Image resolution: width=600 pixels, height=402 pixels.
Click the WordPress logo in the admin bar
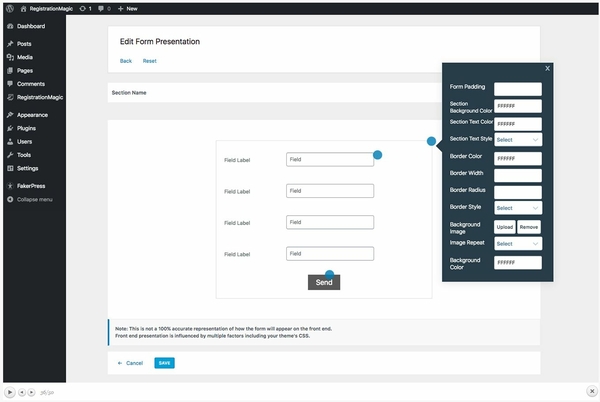pos(9,8)
